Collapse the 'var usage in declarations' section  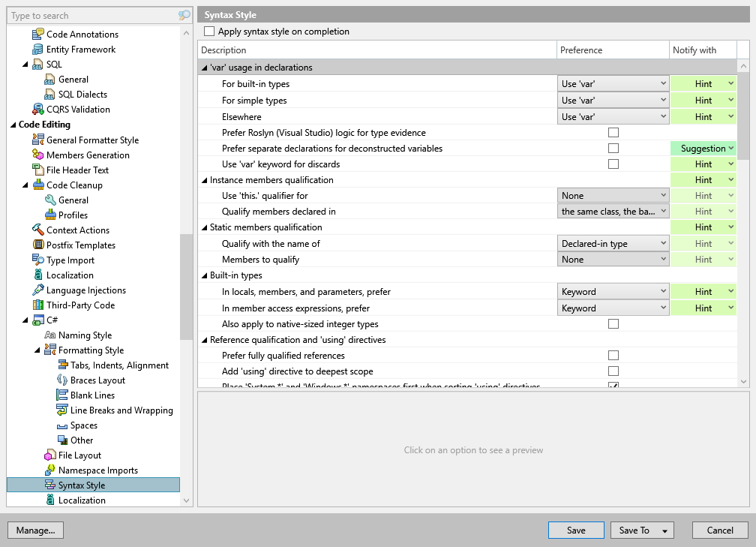click(205, 66)
